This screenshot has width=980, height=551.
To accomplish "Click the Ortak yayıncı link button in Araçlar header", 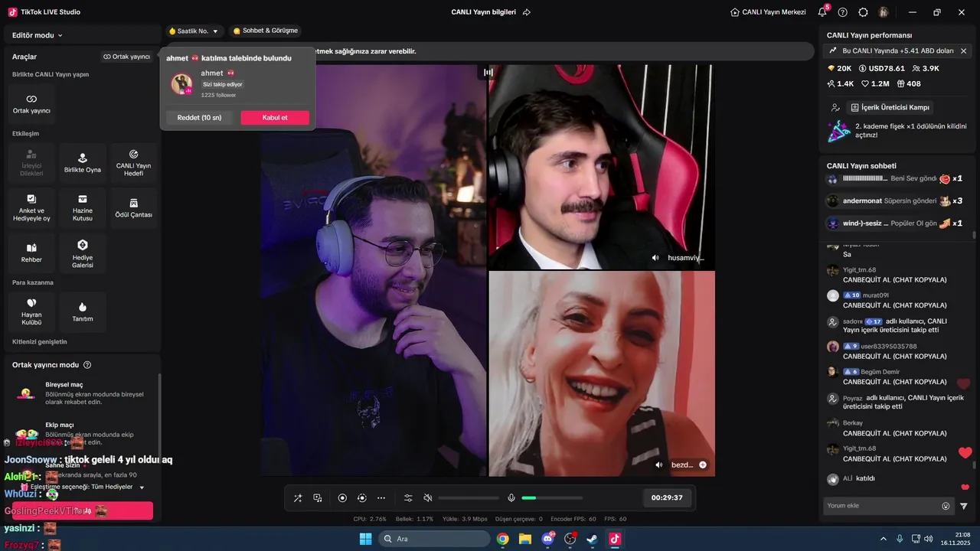I will (x=127, y=57).
